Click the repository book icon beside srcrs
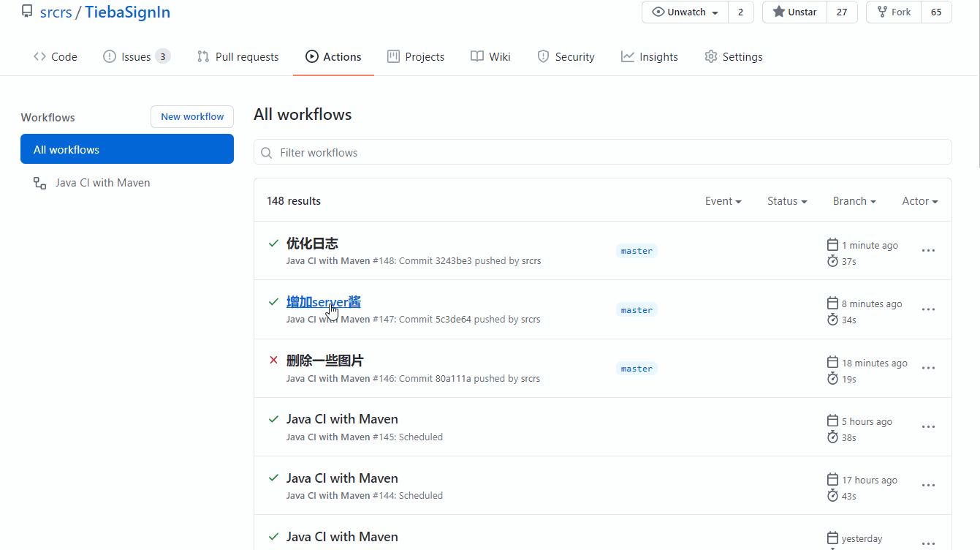This screenshot has width=980, height=550. [27, 12]
